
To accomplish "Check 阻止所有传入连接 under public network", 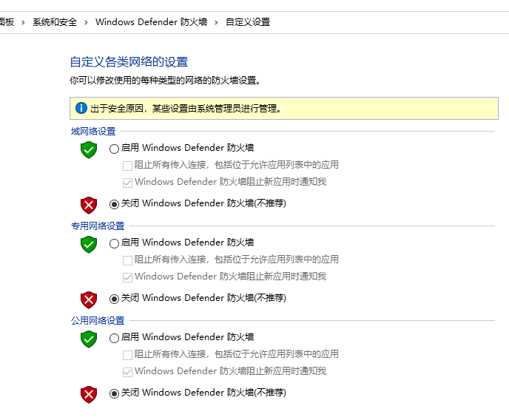I will [x=127, y=355].
